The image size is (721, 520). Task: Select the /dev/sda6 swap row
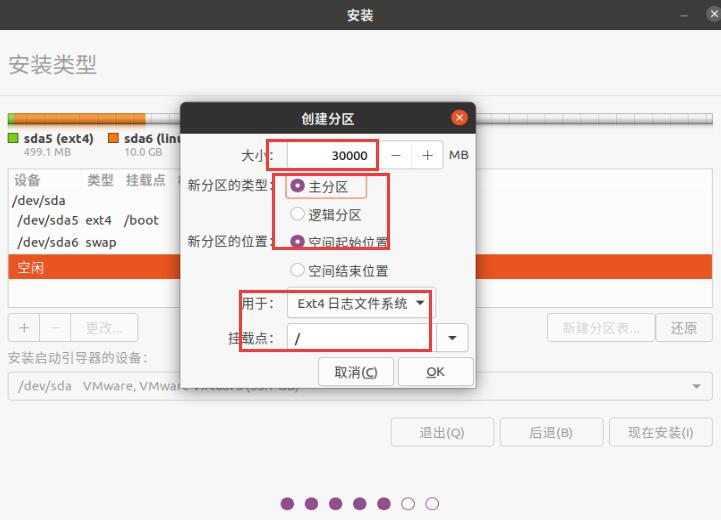click(94, 242)
